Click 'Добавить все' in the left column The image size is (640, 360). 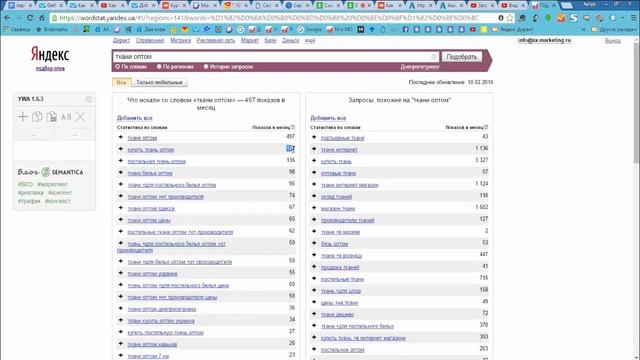pyautogui.click(x=135, y=118)
